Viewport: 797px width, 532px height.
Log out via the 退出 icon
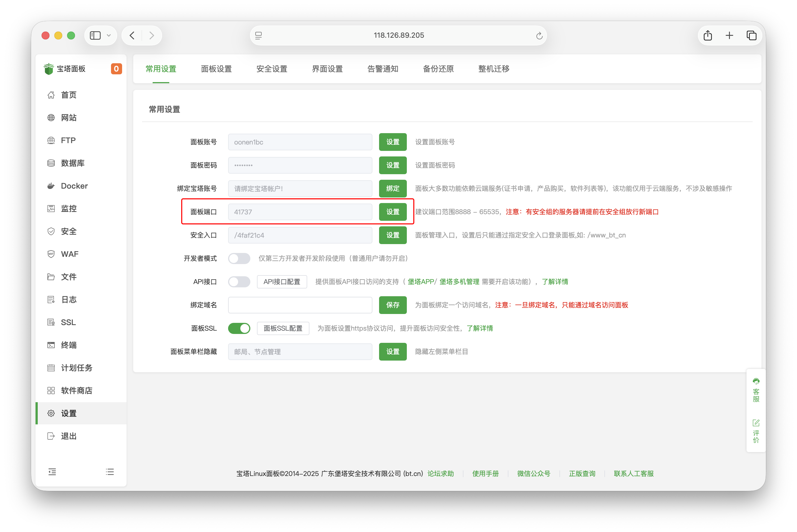tap(68, 436)
